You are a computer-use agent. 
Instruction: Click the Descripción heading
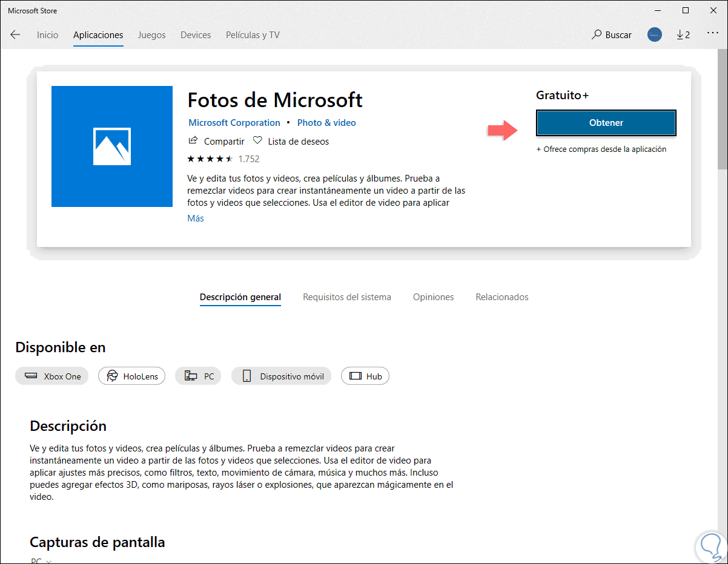point(68,426)
